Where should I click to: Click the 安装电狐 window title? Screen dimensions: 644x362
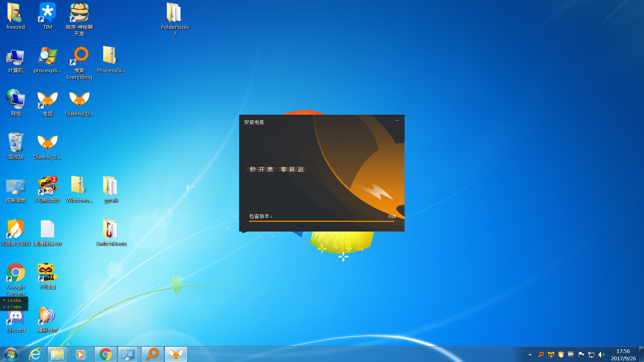coord(254,122)
